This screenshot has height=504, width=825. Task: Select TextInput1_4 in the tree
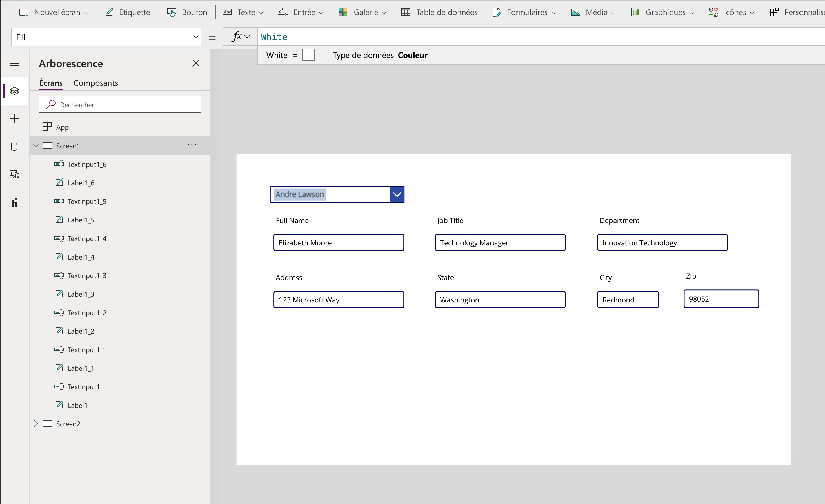point(120,239)
